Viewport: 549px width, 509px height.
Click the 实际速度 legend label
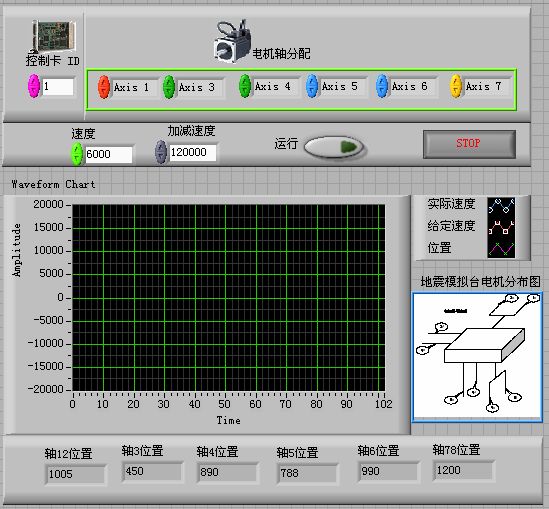point(451,204)
